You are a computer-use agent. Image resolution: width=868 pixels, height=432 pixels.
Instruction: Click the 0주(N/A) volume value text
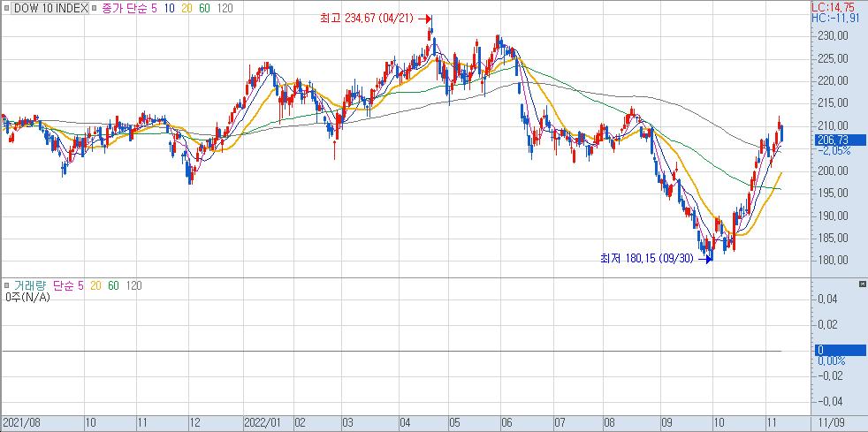27,298
